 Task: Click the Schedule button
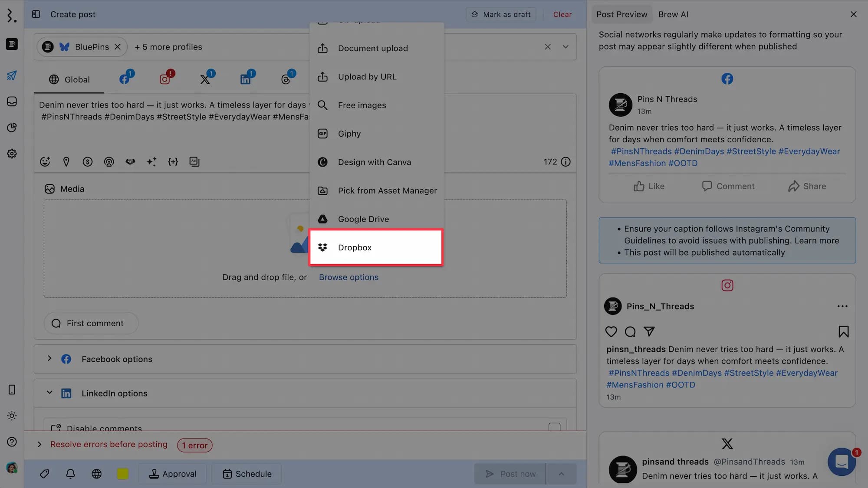click(x=247, y=474)
